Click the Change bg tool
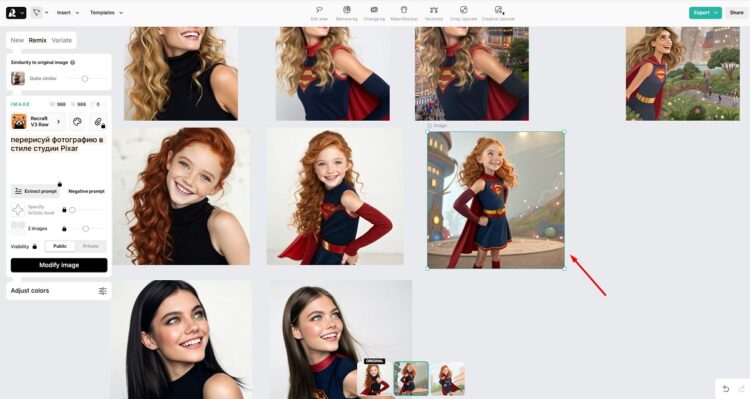The image size is (750, 399). (374, 13)
